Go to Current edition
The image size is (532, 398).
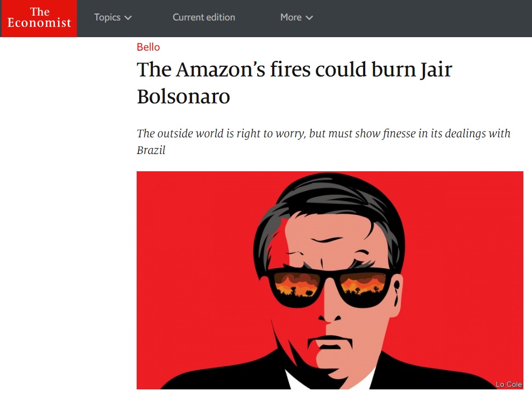click(x=203, y=17)
